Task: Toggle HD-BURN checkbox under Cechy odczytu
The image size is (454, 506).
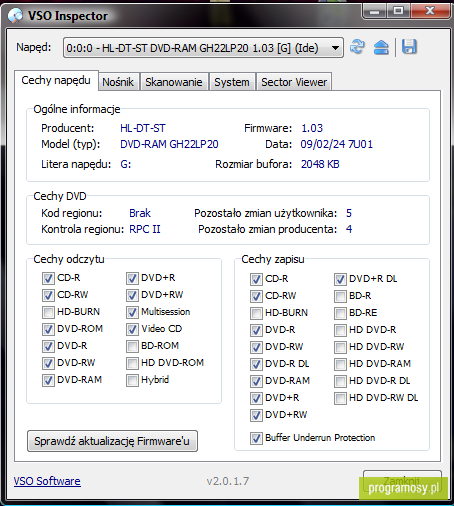Action: pos(48,312)
